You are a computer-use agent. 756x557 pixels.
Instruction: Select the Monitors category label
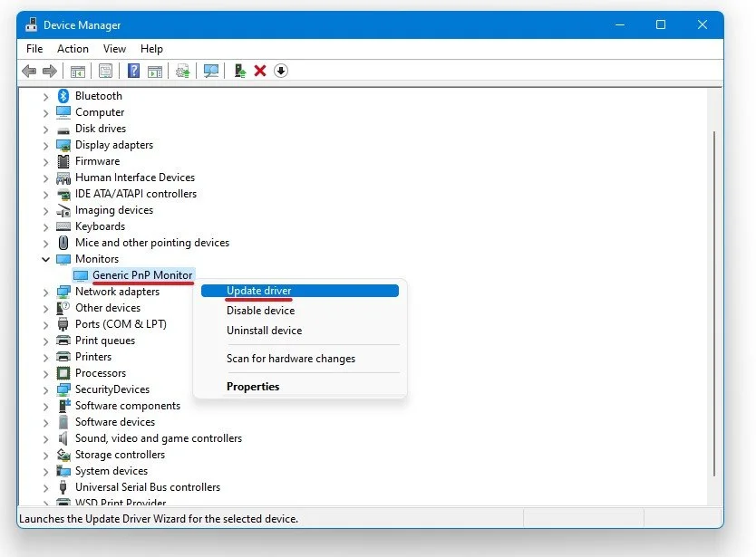pyautogui.click(x=97, y=259)
